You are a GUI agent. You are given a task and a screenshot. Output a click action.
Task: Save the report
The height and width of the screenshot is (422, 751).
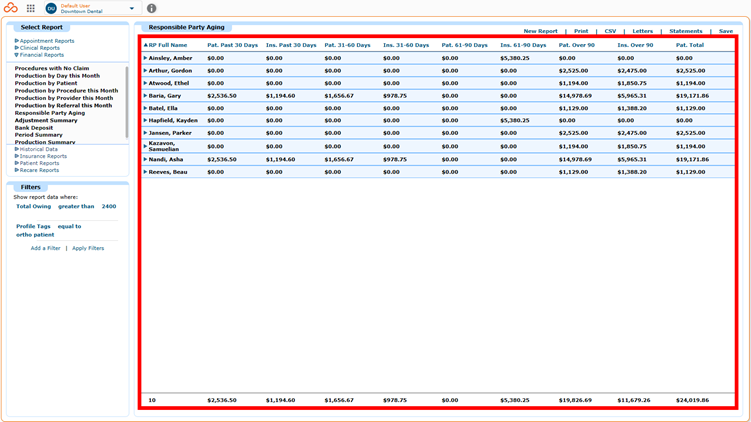726,31
